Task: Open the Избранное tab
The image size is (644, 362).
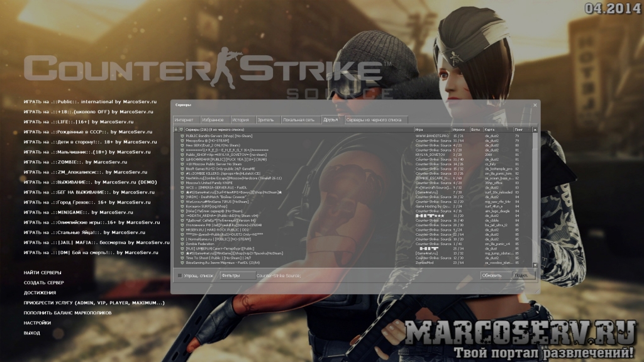Action: pos(214,119)
